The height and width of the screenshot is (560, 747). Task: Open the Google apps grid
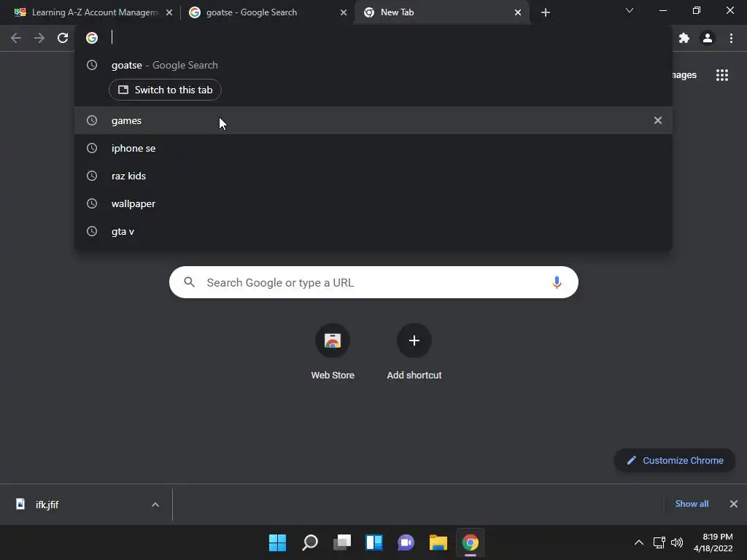(722, 75)
